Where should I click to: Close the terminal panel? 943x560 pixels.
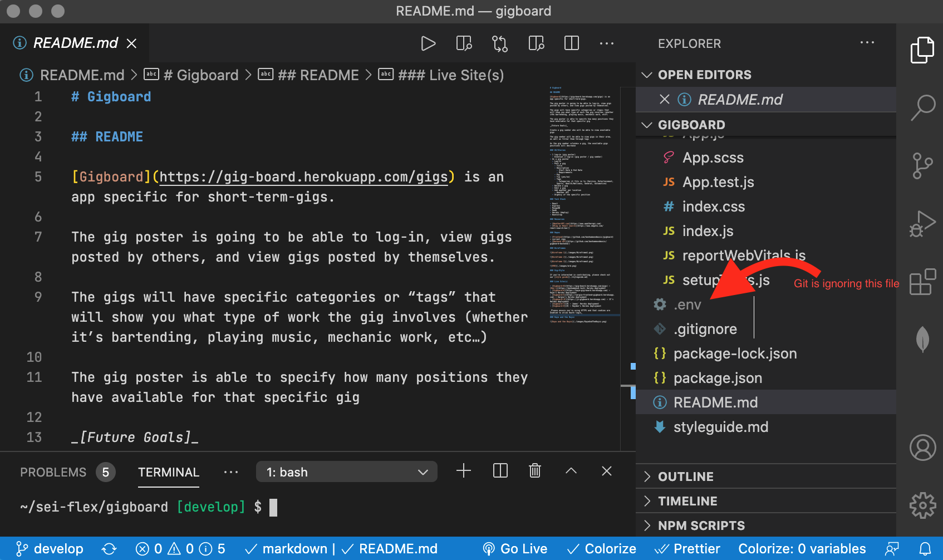[x=607, y=471]
